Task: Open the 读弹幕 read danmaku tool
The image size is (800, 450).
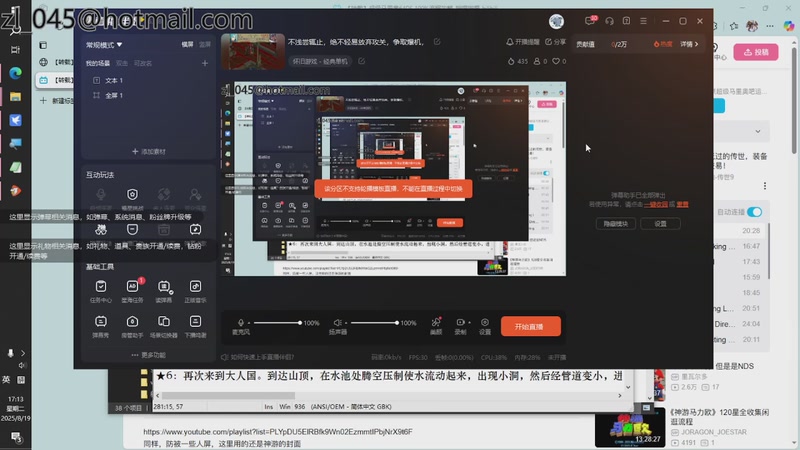Action: tap(164, 291)
